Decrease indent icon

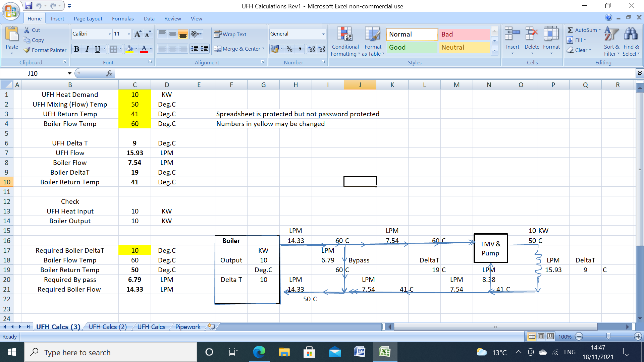pyautogui.click(x=194, y=49)
